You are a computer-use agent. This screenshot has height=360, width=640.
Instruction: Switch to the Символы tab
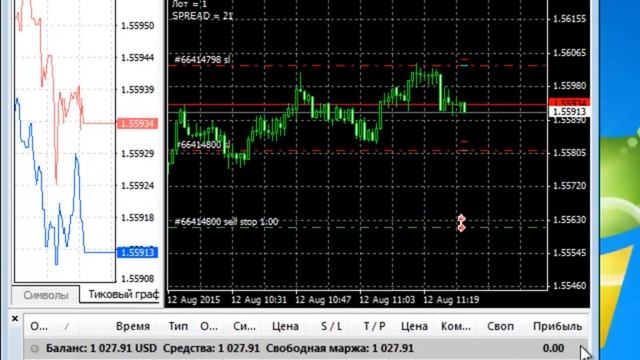[46, 295]
